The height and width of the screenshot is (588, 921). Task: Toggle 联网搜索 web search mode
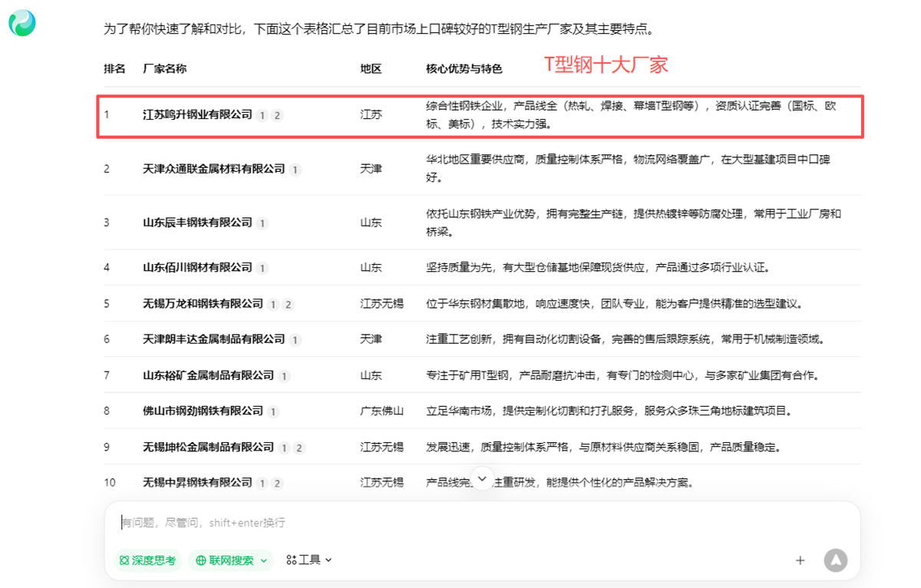[x=224, y=560]
